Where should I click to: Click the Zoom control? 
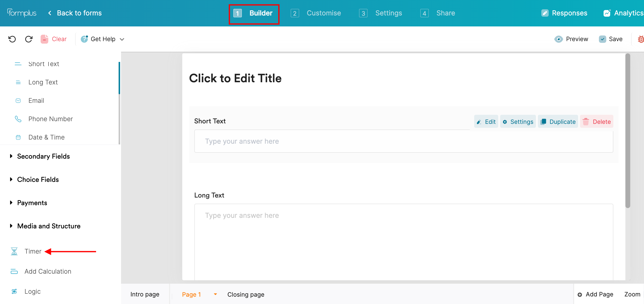click(x=632, y=294)
